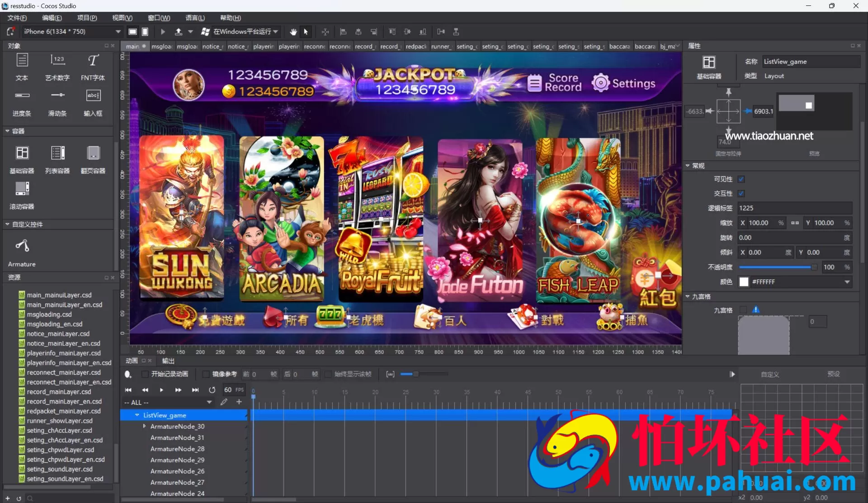Screen dimensions: 868x503
Task: Run the project preview play button
Action: pyautogui.click(x=163, y=32)
